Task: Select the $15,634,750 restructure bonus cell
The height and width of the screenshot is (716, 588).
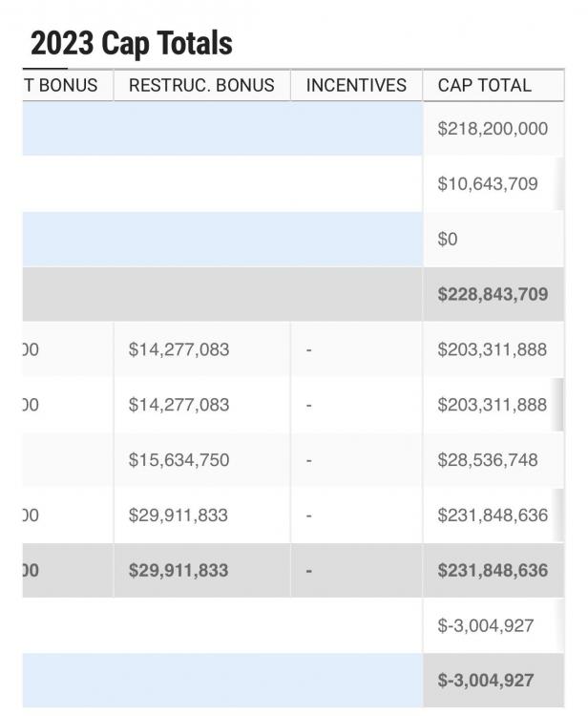Action: pyautogui.click(x=178, y=460)
